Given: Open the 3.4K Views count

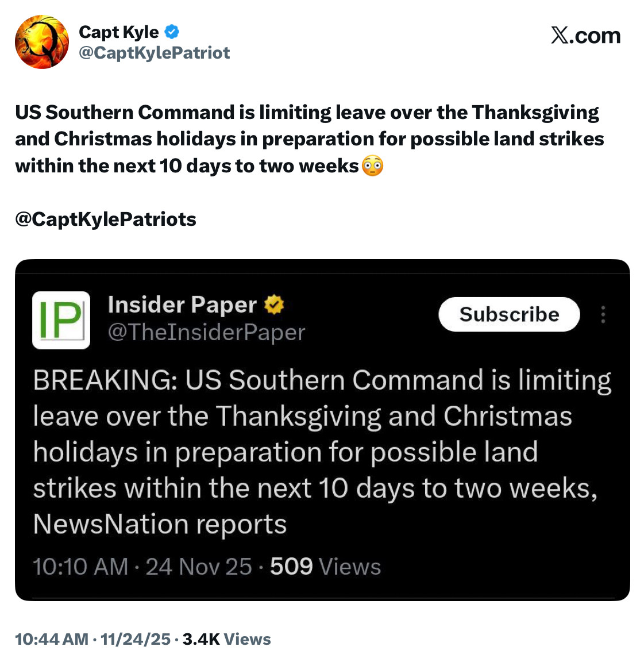Looking at the screenshot, I should click(226, 639).
